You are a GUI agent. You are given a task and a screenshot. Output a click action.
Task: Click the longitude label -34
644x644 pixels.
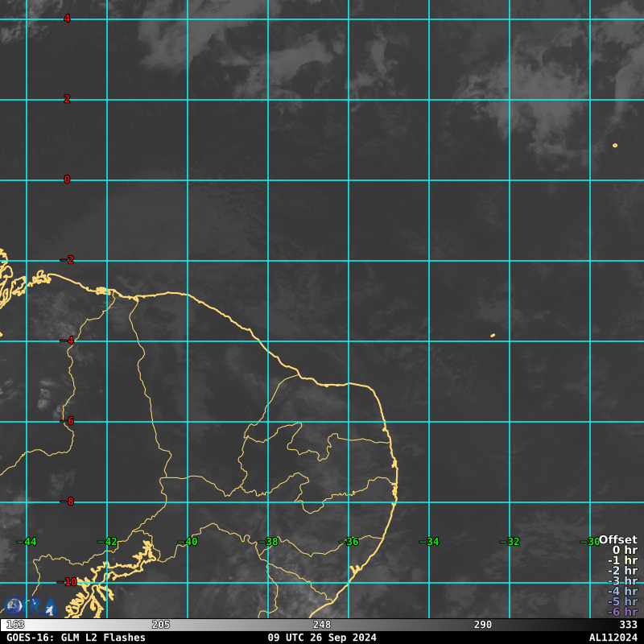click(x=429, y=542)
